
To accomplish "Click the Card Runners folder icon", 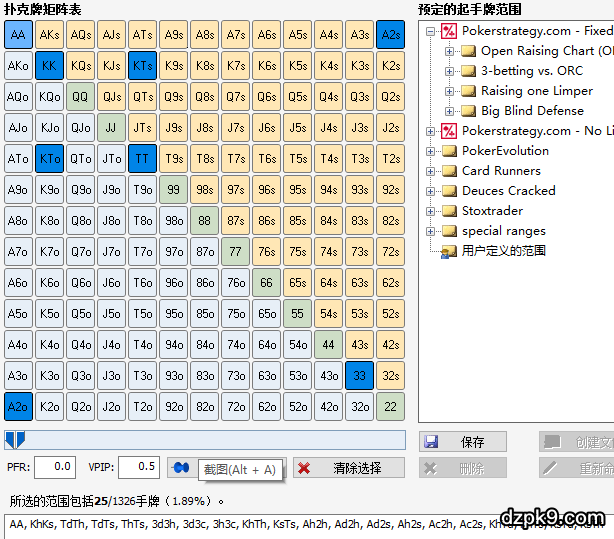I will [449, 171].
